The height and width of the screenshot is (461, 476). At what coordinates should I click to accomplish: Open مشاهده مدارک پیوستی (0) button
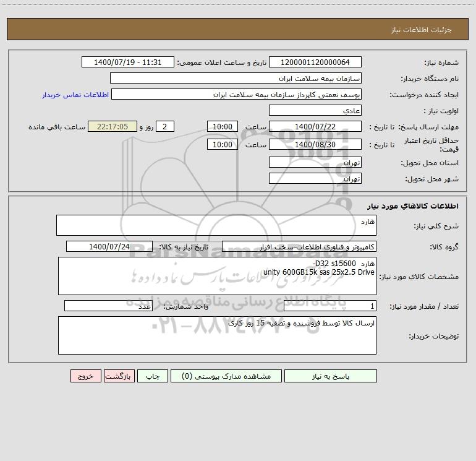226,376
